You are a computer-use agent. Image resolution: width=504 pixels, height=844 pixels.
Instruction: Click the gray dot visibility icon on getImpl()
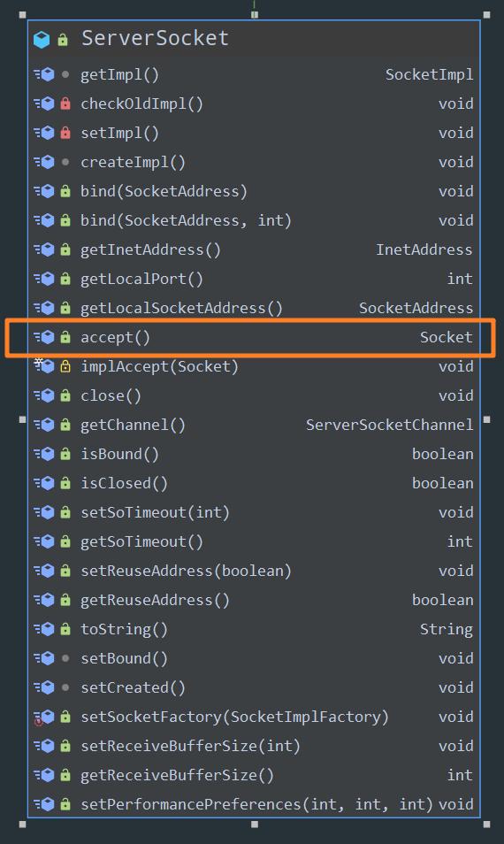pyautogui.click(x=65, y=74)
